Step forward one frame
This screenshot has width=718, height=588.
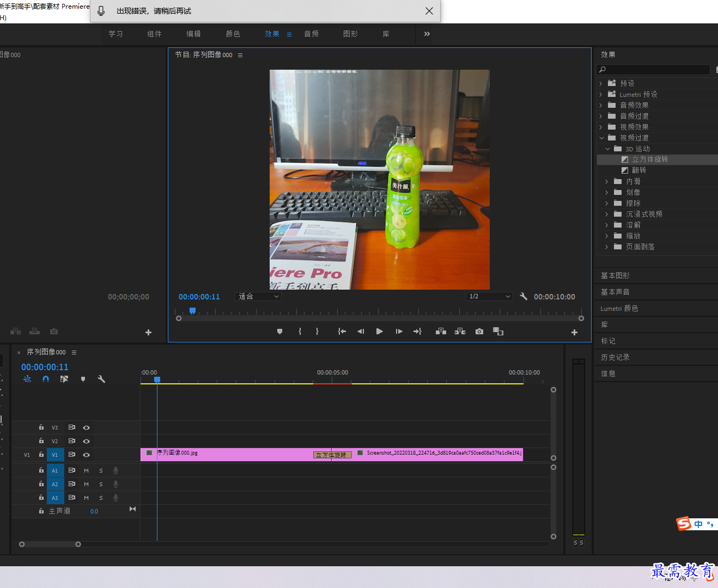399,332
